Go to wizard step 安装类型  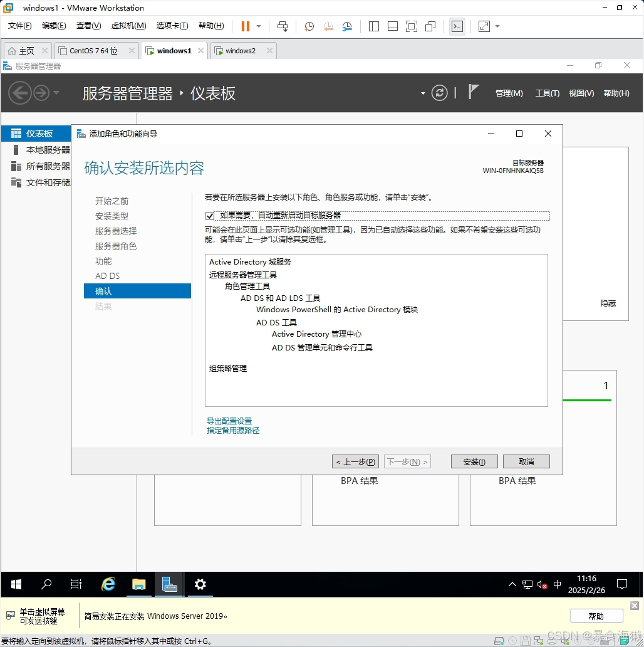112,216
